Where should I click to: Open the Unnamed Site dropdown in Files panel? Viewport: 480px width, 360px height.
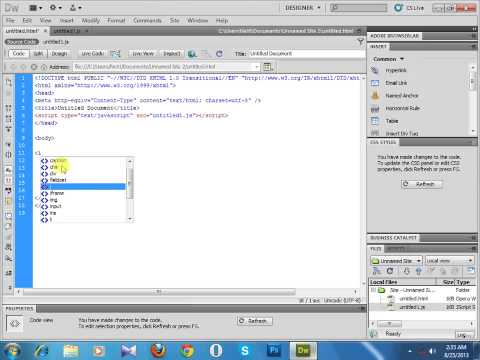(x=396, y=261)
